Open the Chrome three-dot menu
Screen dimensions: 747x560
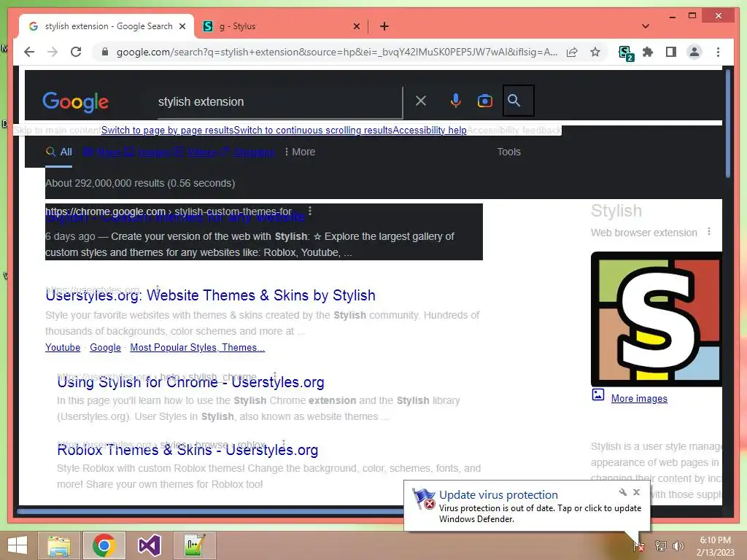click(718, 52)
